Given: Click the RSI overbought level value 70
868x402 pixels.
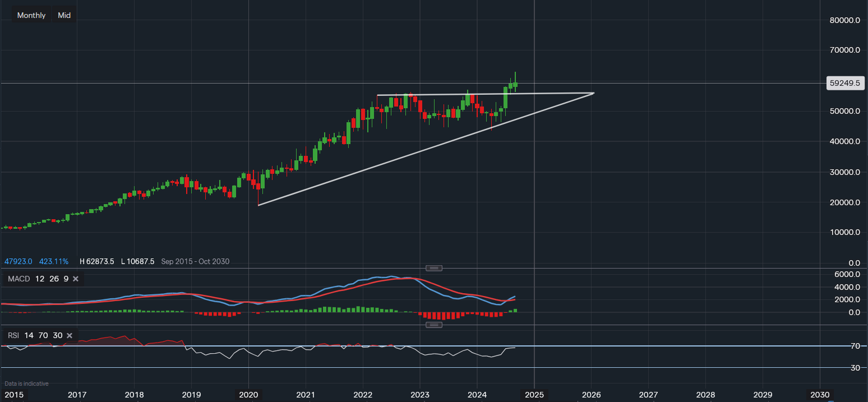Looking at the screenshot, I should [43, 335].
